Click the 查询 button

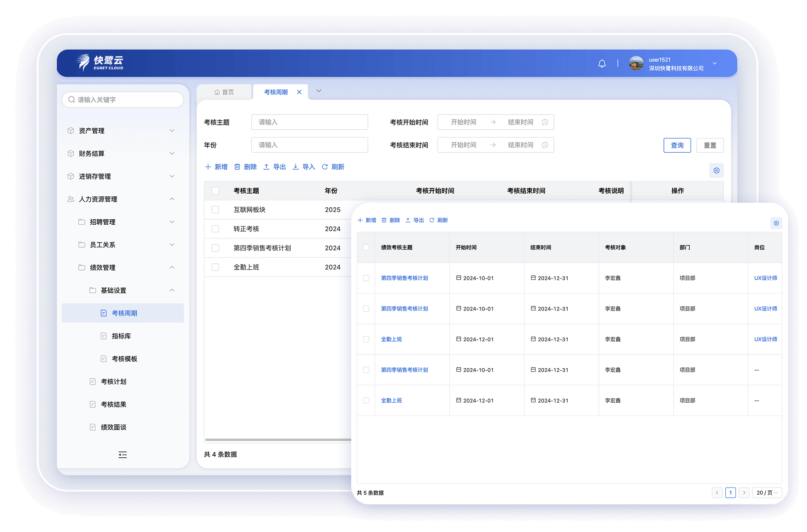(677, 145)
